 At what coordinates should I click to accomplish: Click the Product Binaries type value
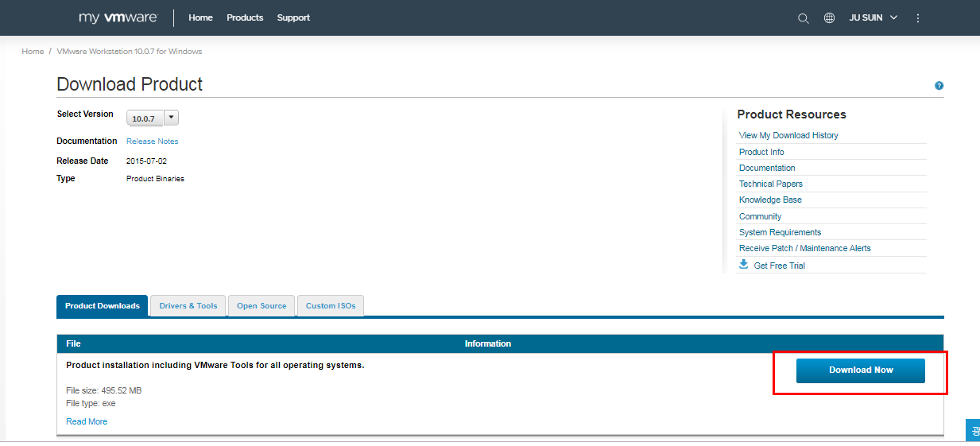pos(155,178)
